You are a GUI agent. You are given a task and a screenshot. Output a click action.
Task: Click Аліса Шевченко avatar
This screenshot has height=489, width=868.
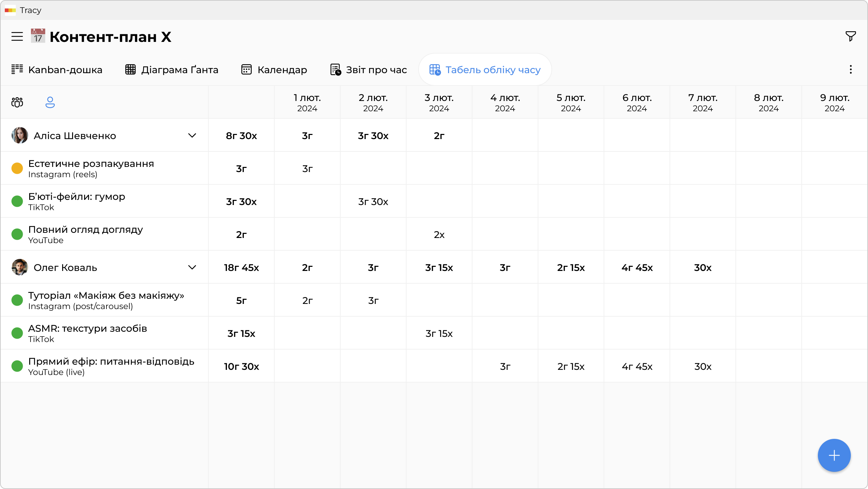[20, 135]
